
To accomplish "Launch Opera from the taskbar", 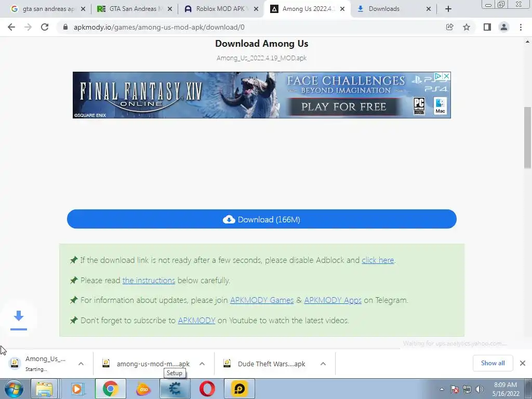I will 207,389.
